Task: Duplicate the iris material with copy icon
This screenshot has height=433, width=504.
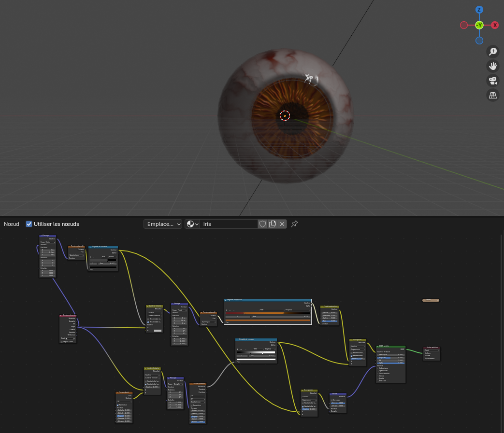Action: pos(273,224)
